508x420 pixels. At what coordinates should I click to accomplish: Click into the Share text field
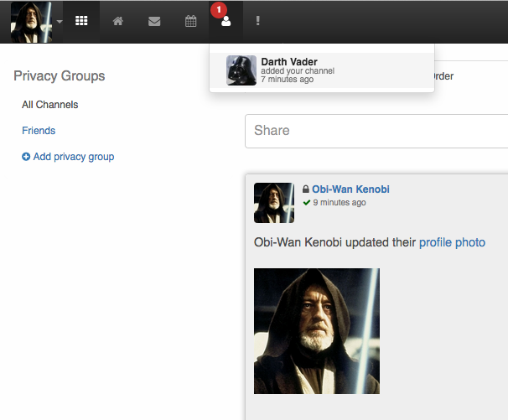(377, 131)
